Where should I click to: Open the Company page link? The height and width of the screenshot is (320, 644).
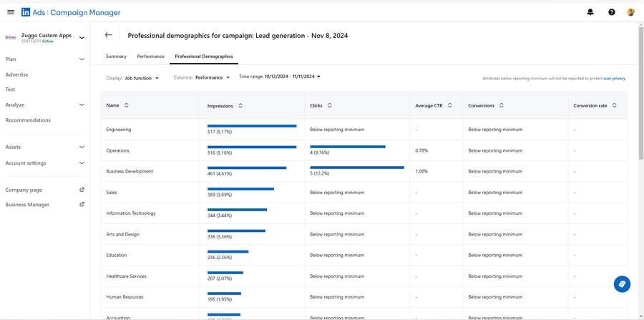pos(24,190)
